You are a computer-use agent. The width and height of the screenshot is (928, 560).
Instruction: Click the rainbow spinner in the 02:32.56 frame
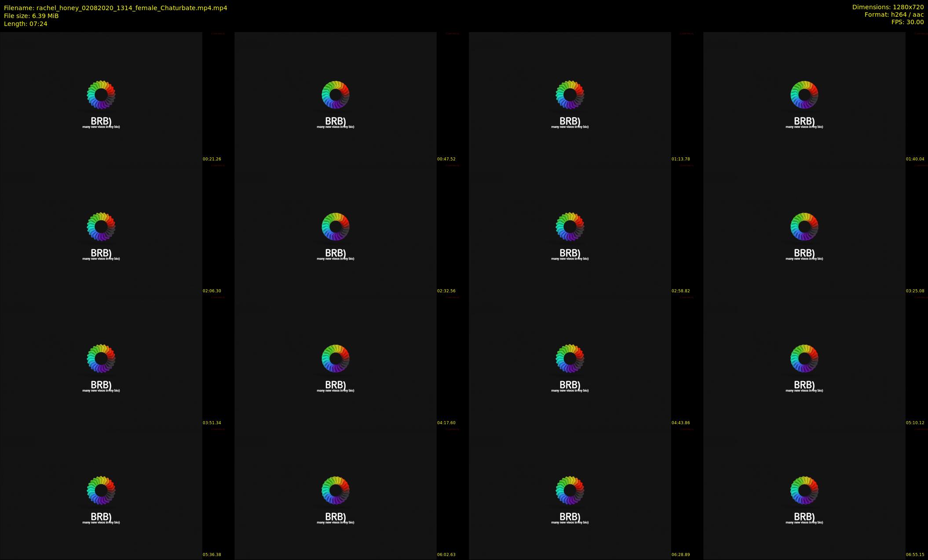pos(336,226)
